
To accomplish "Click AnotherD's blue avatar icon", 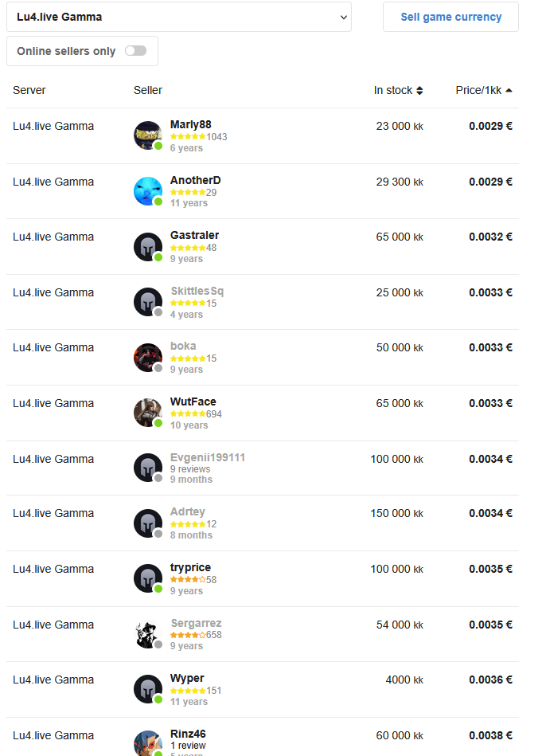I will tap(148, 191).
